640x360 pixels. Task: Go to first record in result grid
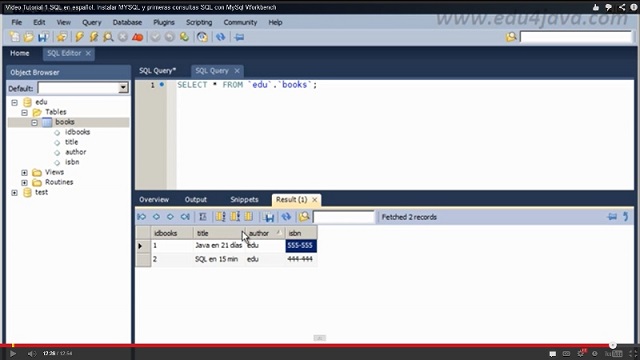pos(142,217)
